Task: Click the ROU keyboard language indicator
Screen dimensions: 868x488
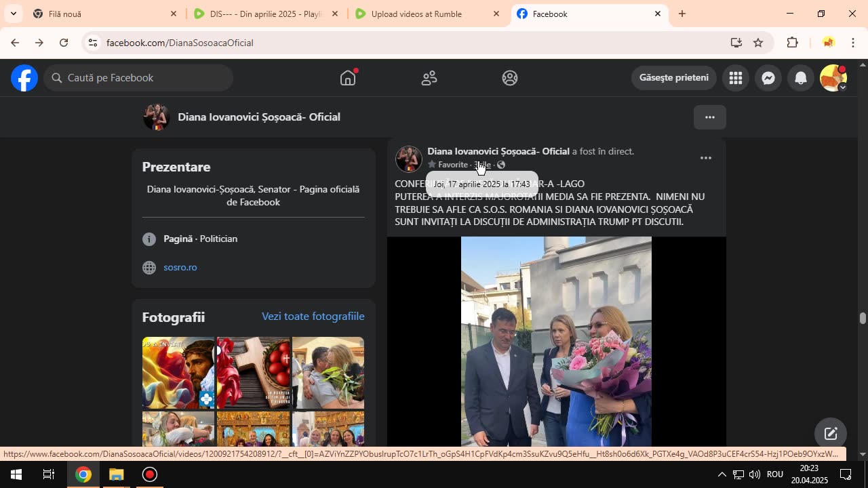Action: point(775,474)
